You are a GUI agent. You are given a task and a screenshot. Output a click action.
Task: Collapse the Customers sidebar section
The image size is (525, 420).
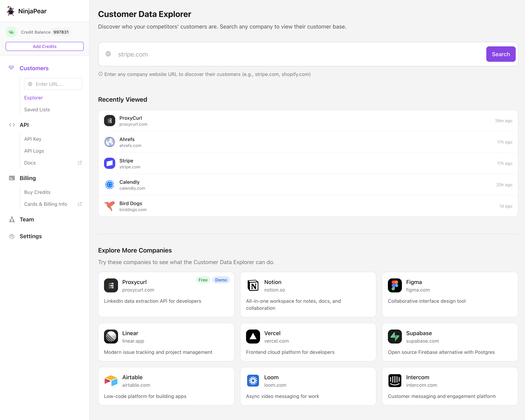click(34, 68)
